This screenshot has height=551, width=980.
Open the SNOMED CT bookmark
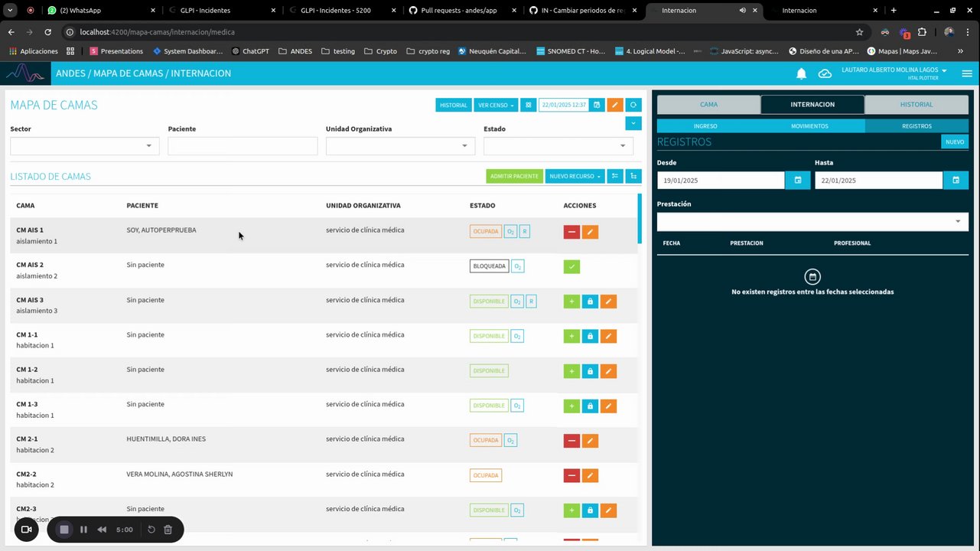[x=571, y=51]
